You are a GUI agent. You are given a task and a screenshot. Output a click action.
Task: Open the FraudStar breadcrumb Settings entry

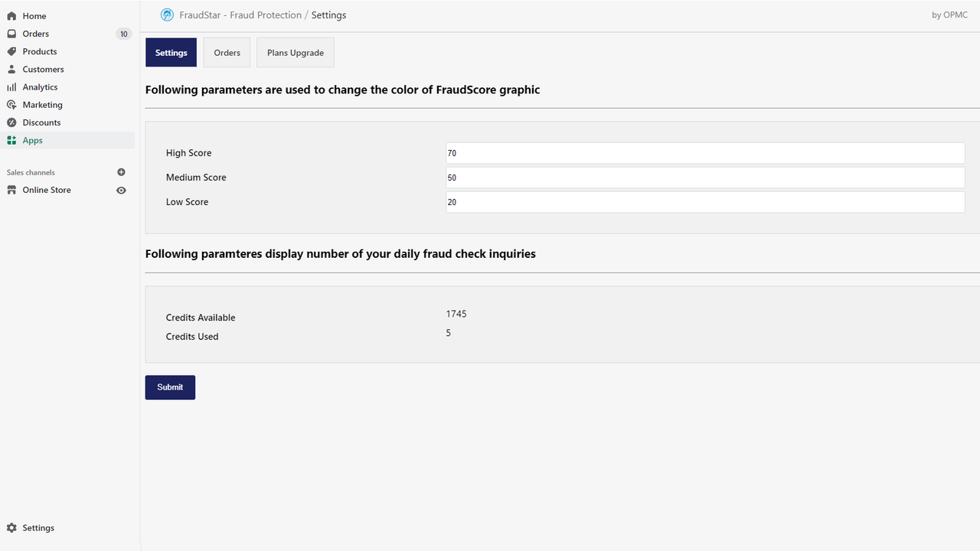328,15
